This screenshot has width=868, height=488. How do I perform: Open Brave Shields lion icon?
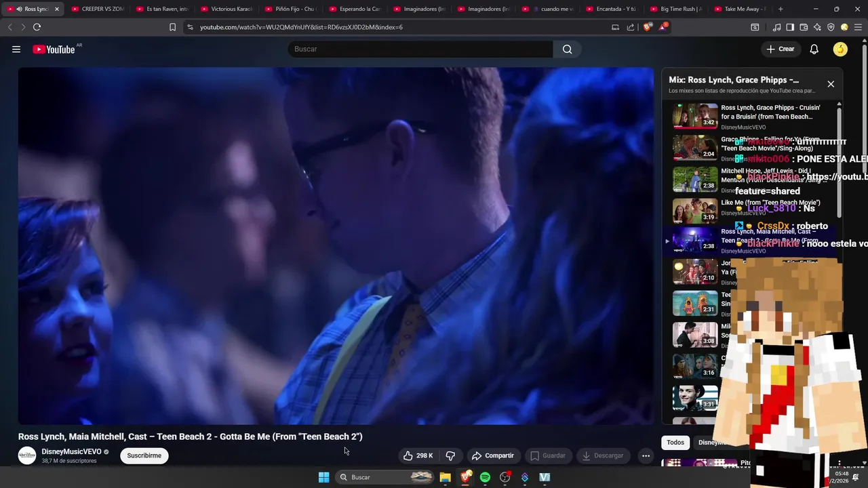point(647,27)
